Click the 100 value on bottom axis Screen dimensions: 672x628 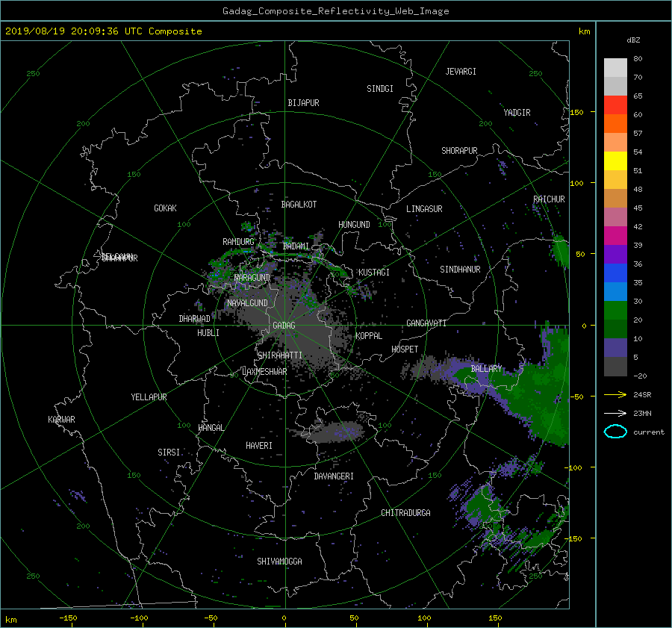tap(424, 618)
